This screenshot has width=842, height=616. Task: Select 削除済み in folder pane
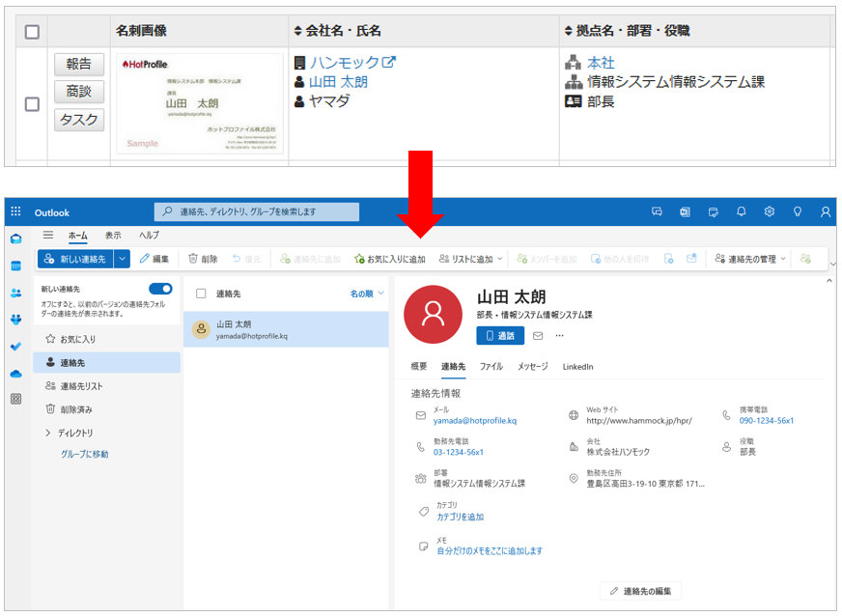[x=106, y=409]
